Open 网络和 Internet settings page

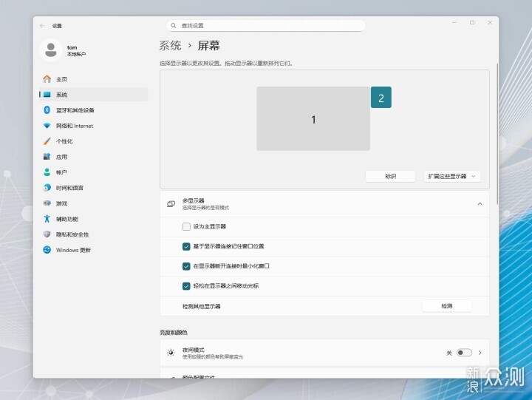point(94,126)
